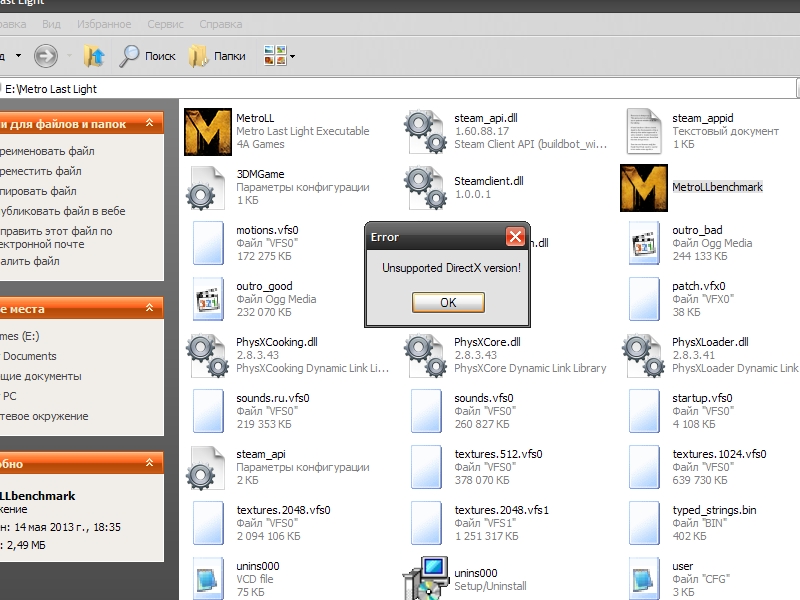This screenshot has height=600, width=800.
Task: Open the Forward button history dropdown arrow
Action: point(69,56)
